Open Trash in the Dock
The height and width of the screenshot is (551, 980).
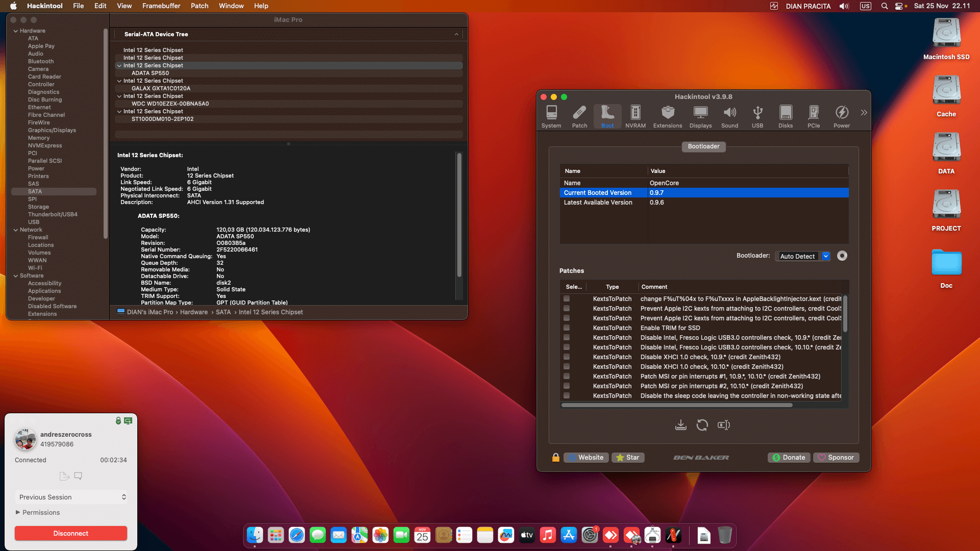(x=725, y=535)
